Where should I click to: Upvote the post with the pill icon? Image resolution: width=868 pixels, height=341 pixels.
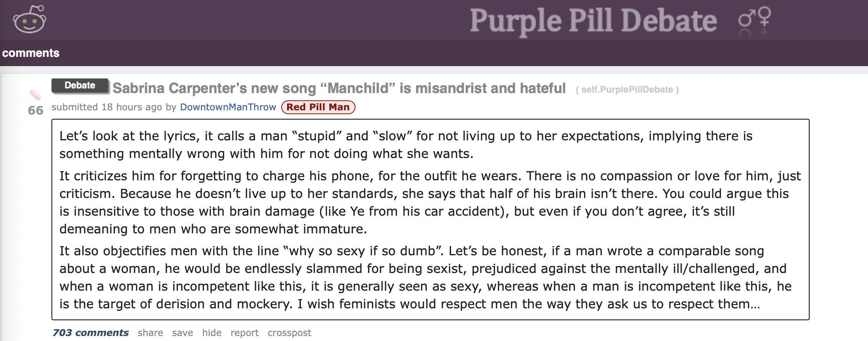coord(35,94)
